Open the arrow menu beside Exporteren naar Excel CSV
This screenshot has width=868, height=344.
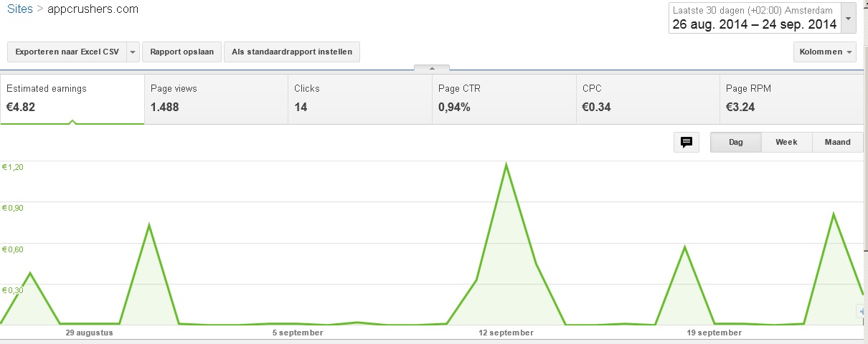click(x=132, y=52)
